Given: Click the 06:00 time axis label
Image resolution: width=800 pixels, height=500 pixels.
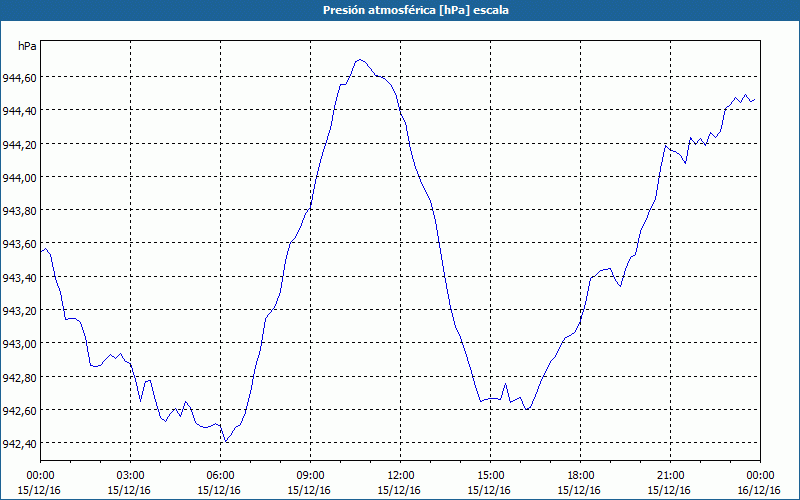Looking at the screenshot, I should 220,475.
